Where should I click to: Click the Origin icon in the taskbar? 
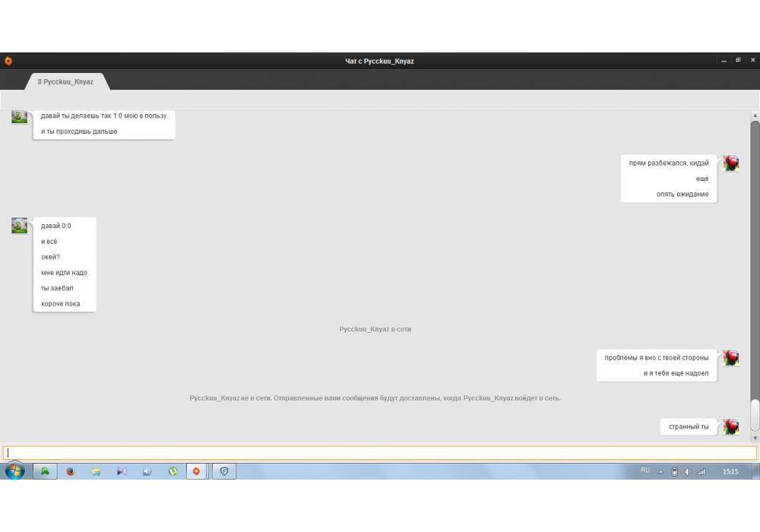pos(196,471)
